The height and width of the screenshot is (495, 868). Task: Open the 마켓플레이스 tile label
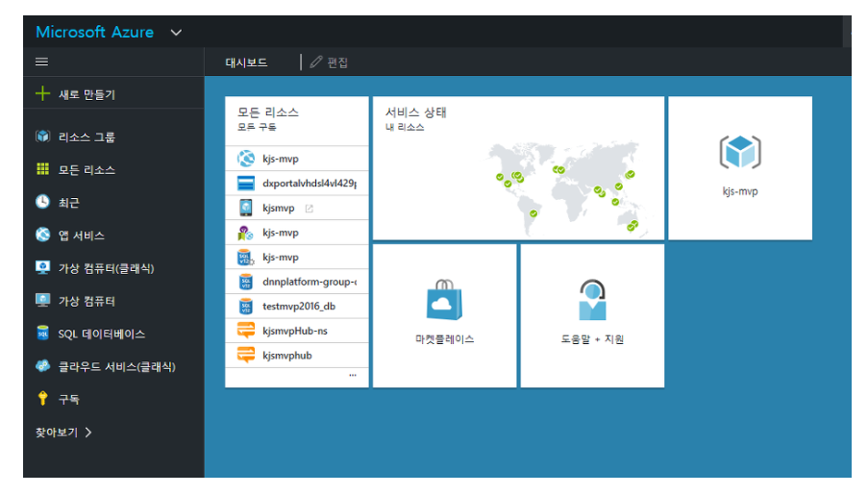pos(444,339)
